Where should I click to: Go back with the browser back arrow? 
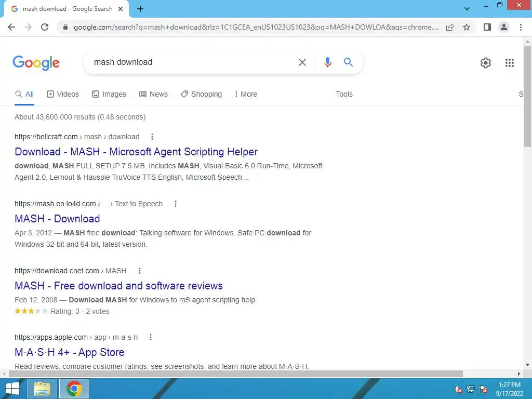[x=11, y=27]
